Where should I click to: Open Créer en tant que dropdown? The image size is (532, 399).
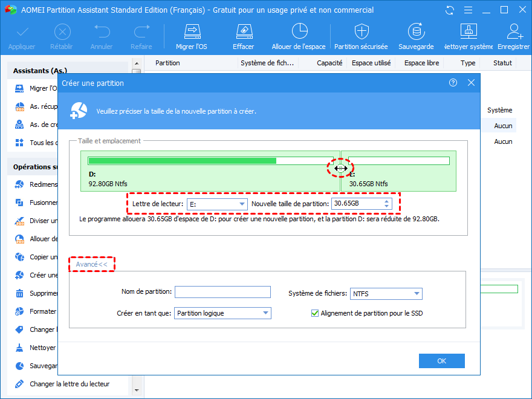coord(222,313)
